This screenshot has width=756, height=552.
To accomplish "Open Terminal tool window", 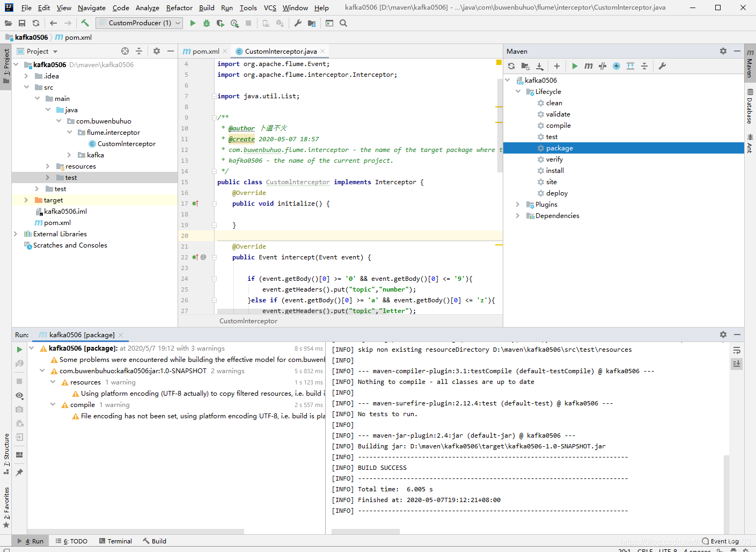I will tap(115, 541).
